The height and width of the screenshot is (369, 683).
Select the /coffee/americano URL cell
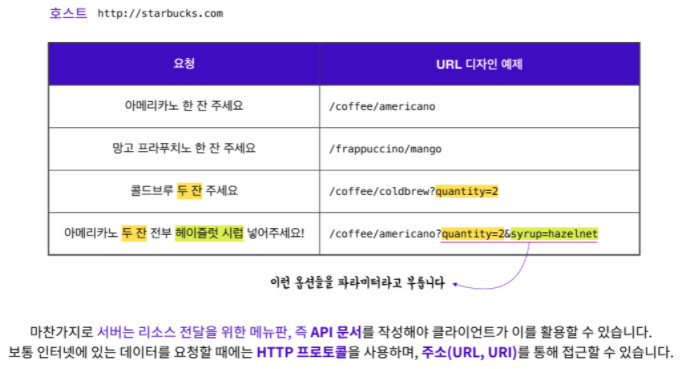coord(479,106)
